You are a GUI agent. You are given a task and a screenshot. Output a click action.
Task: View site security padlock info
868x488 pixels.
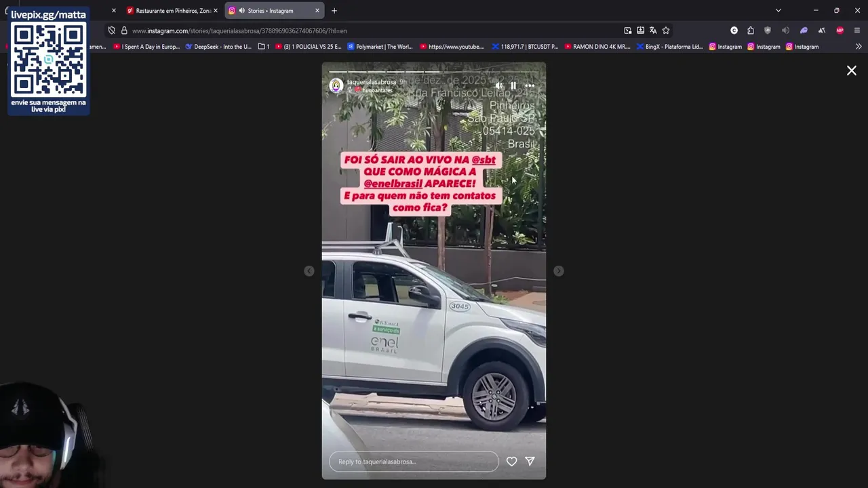124,30
